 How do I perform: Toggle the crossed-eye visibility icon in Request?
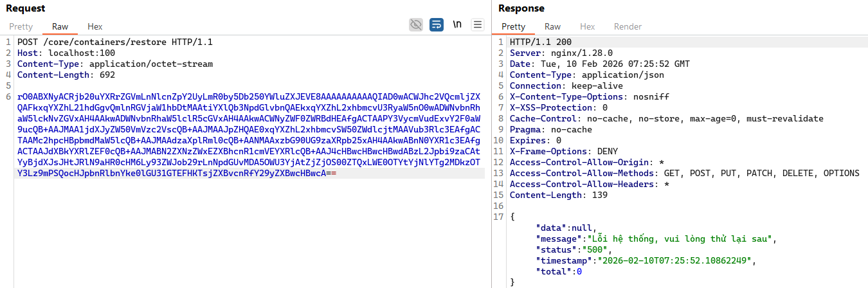click(416, 25)
